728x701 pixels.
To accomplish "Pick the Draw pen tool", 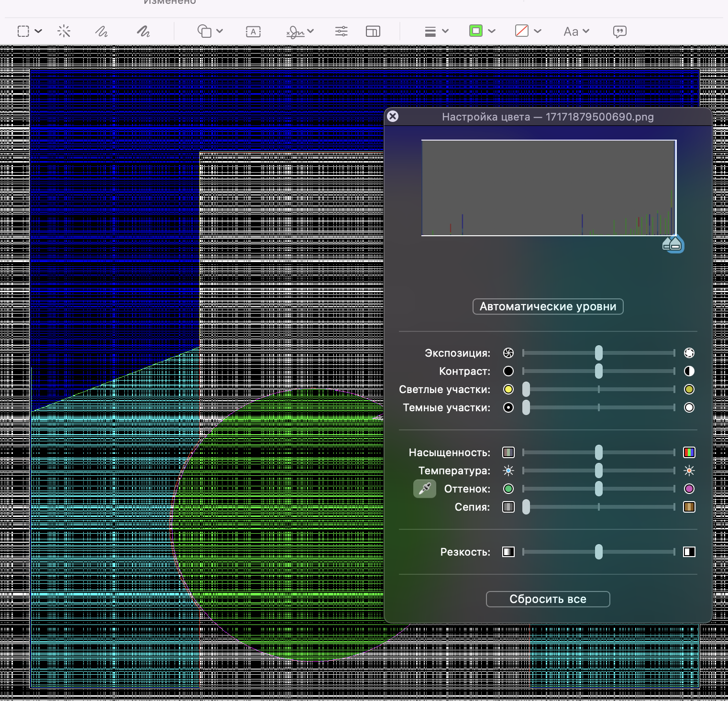I will 143,32.
